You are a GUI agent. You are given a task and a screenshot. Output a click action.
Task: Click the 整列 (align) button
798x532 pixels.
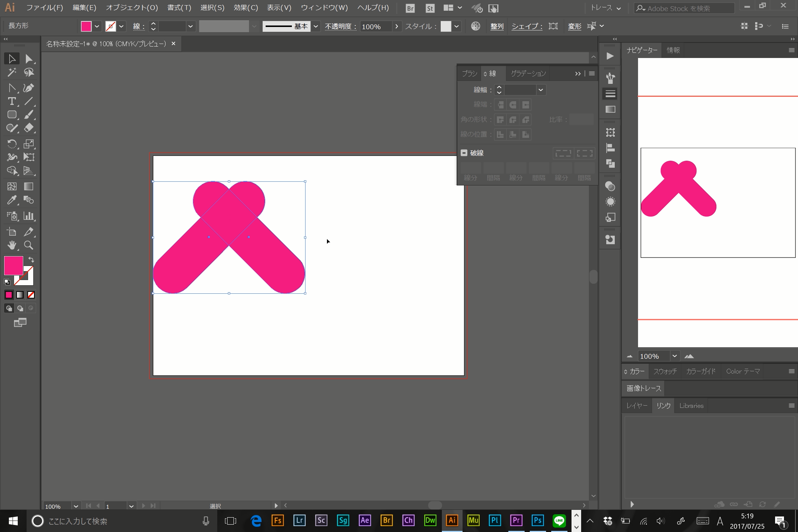pos(497,25)
